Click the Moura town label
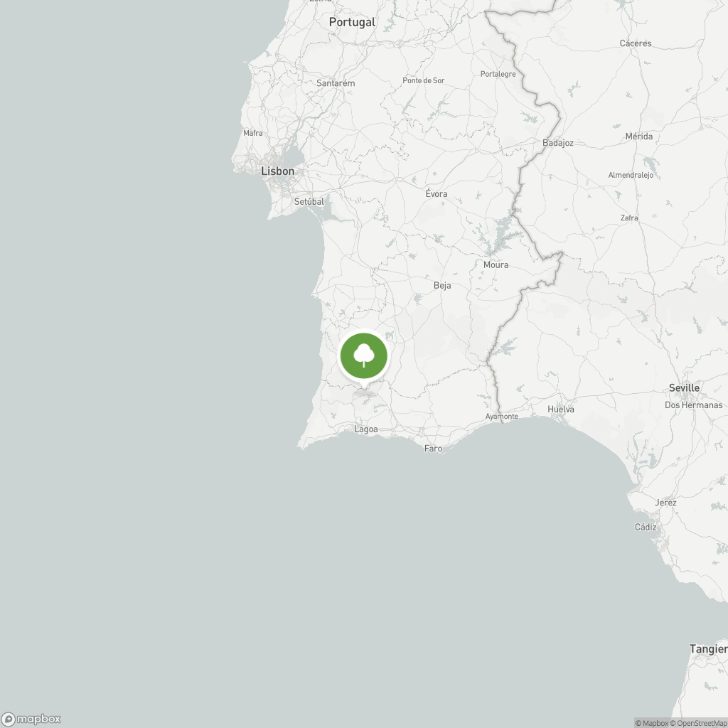This screenshot has height=728, width=728. click(496, 264)
